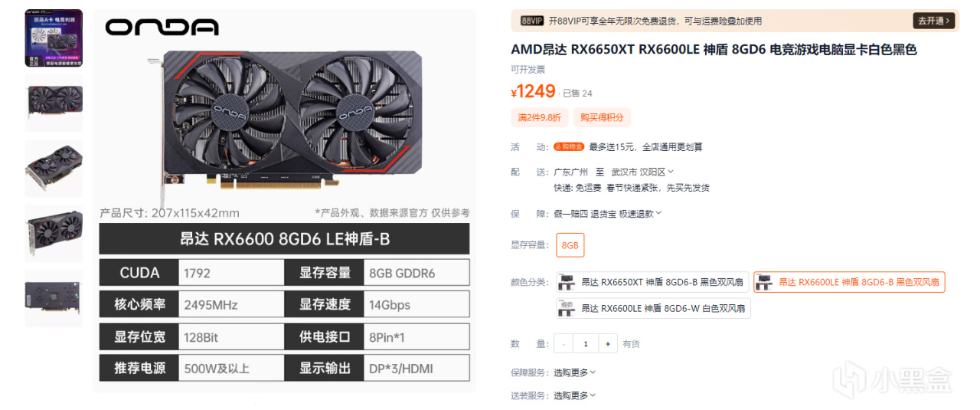980x410 pixels.
Task: Expand the 汉阳区 delivery location dropdown
Action: coord(657,172)
